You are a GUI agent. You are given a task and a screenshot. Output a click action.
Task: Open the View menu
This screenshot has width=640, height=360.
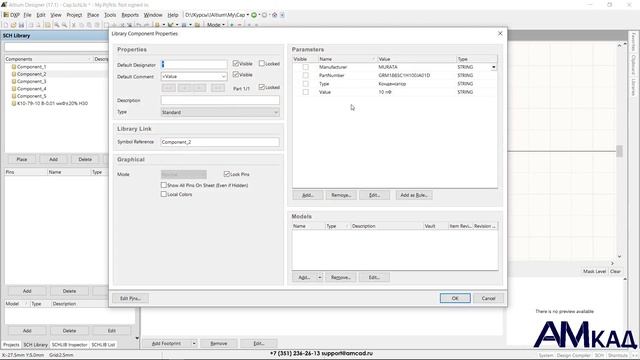click(x=56, y=15)
